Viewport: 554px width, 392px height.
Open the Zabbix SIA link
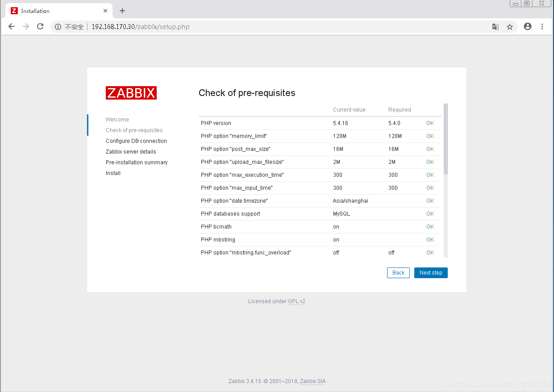(x=312, y=381)
